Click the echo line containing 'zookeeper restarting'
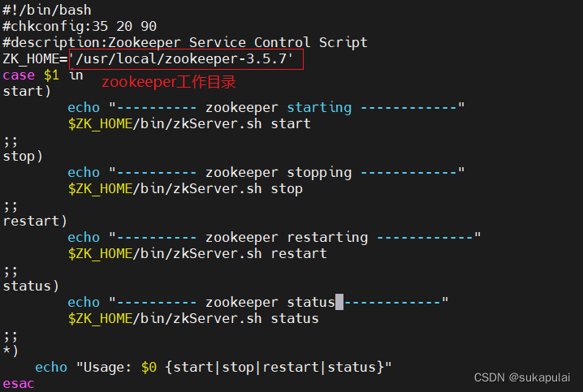The image size is (583, 392). click(x=274, y=238)
